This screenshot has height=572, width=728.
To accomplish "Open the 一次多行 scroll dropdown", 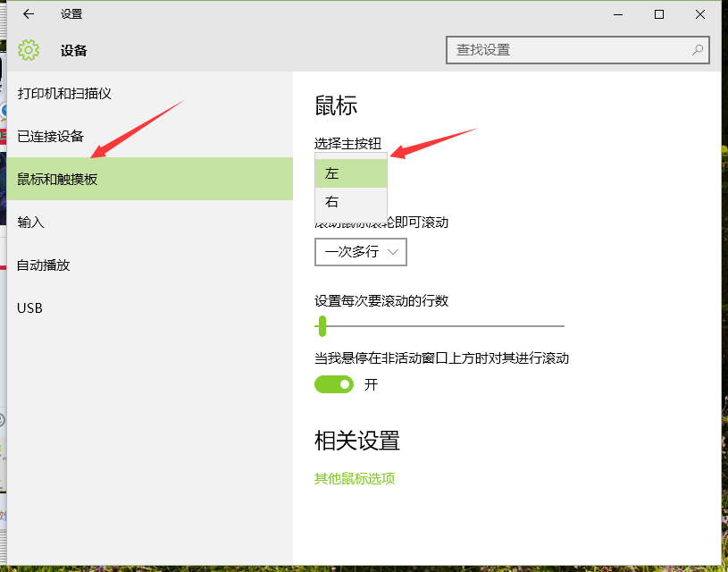I will coord(360,252).
